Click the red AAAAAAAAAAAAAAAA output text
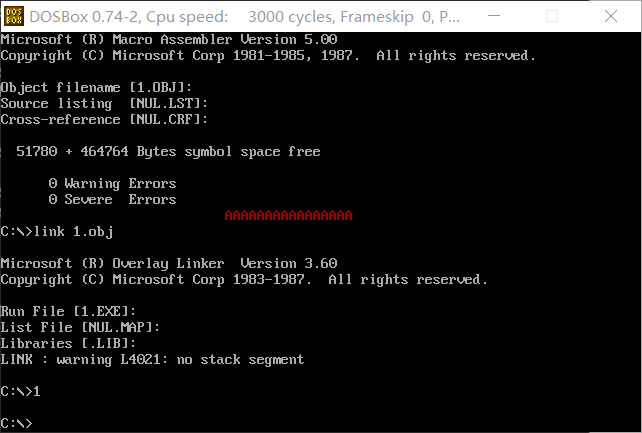The image size is (642, 433). click(288, 215)
